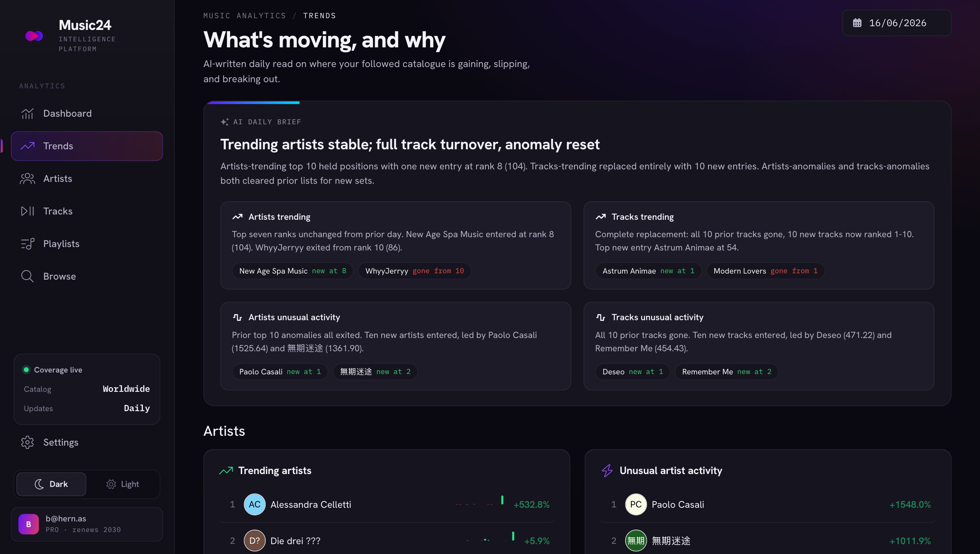The width and height of the screenshot is (980, 554).
Task: Click the Artists people icon
Action: pos(27,179)
